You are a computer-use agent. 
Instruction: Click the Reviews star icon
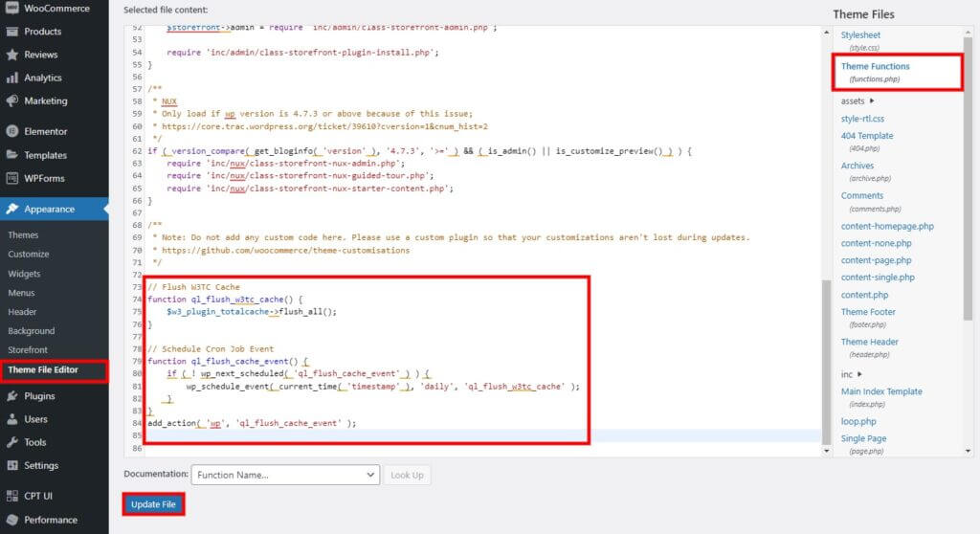(11, 55)
